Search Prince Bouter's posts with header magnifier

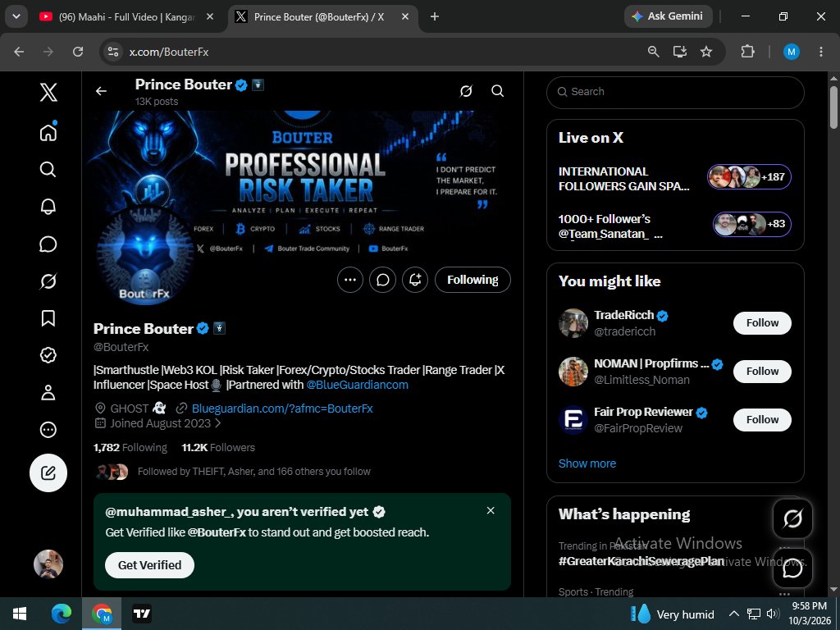click(498, 91)
